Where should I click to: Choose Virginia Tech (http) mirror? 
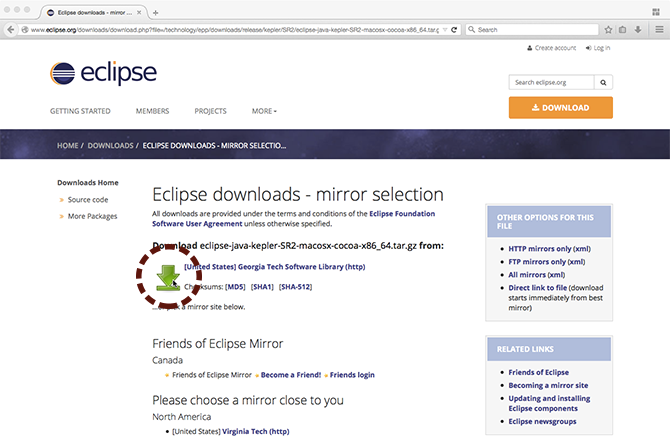pos(256,431)
